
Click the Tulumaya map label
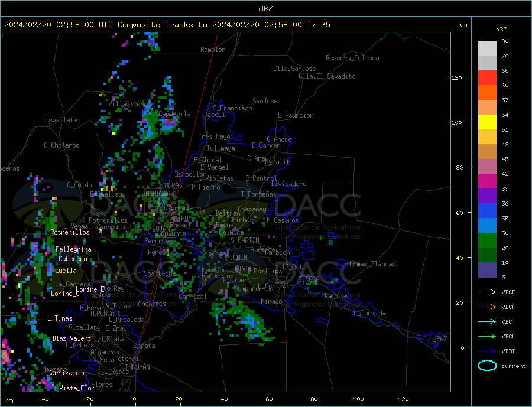coord(221,148)
